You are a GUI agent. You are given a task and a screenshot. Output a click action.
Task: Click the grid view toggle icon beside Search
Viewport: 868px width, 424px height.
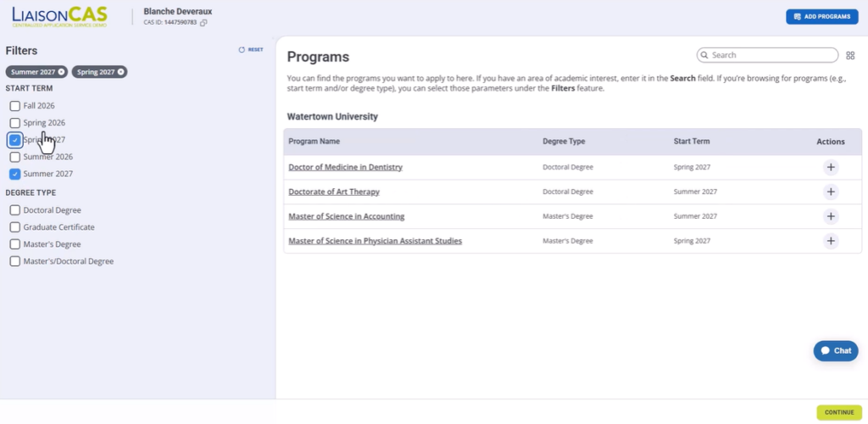coord(850,55)
